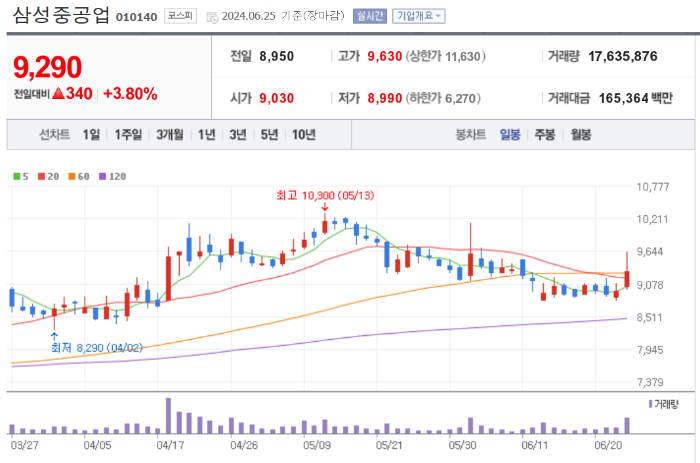Select the 1일 line chart tab
Screen dimensions: 700x463
91,134
